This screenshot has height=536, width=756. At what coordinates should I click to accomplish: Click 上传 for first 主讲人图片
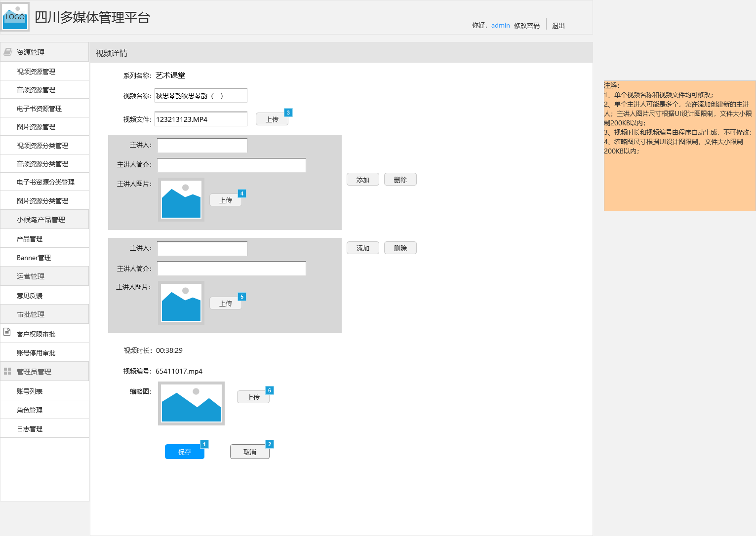[x=226, y=200]
